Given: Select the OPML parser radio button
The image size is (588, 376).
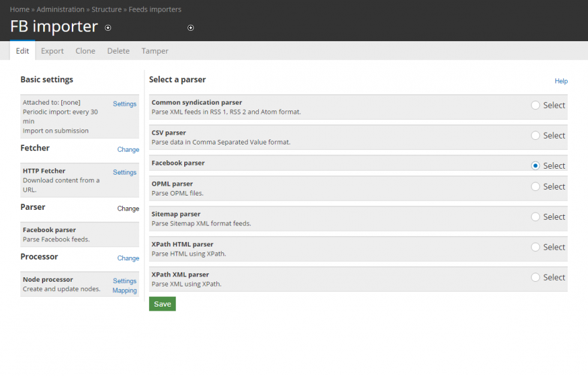Looking at the screenshot, I should pos(535,186).
